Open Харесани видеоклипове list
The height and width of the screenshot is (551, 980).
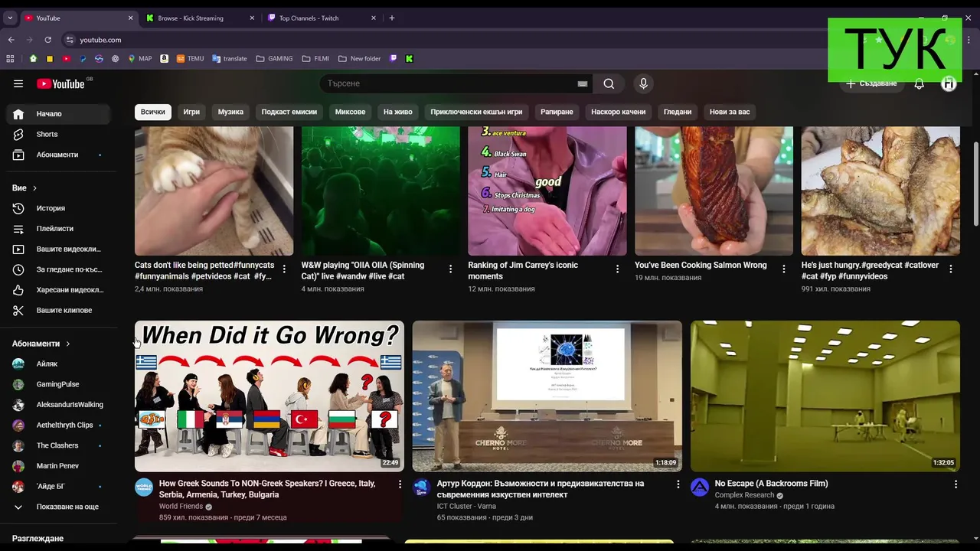tap(58, 289)
